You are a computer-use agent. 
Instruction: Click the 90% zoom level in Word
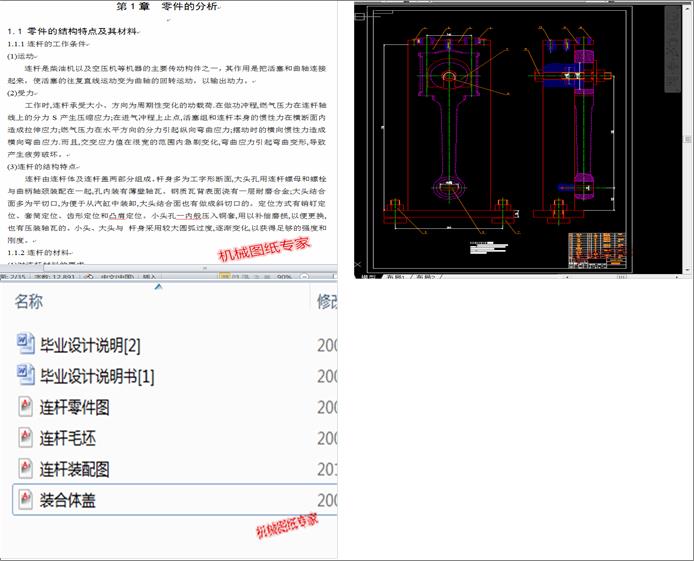click(284, 276)
